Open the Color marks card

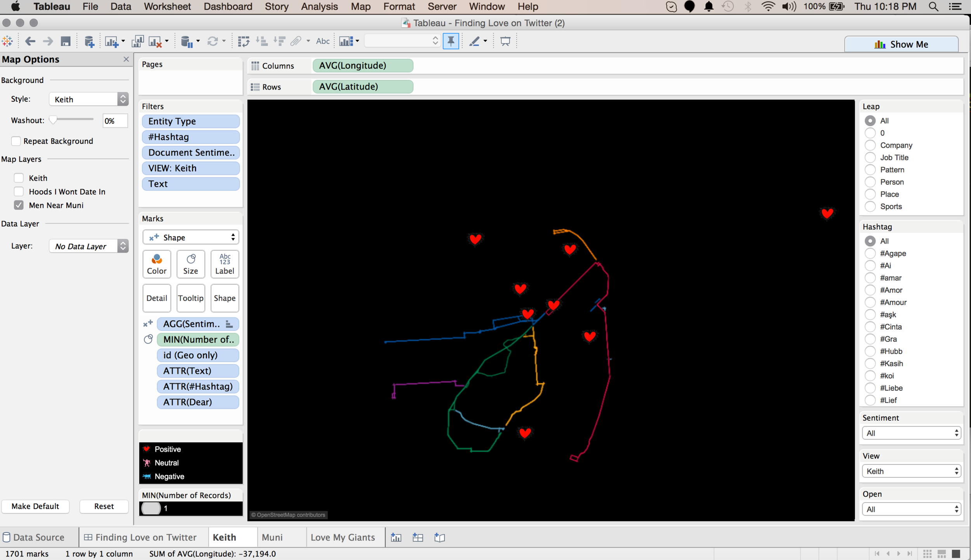157,264
